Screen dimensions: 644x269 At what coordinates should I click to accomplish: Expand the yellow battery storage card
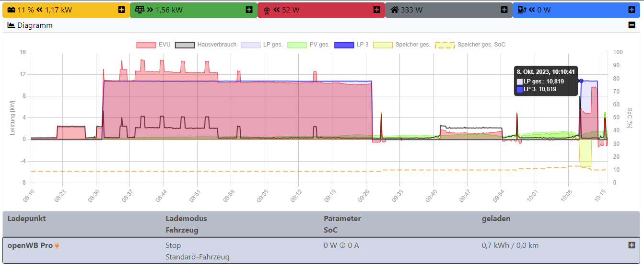click(x=121, y=10)
